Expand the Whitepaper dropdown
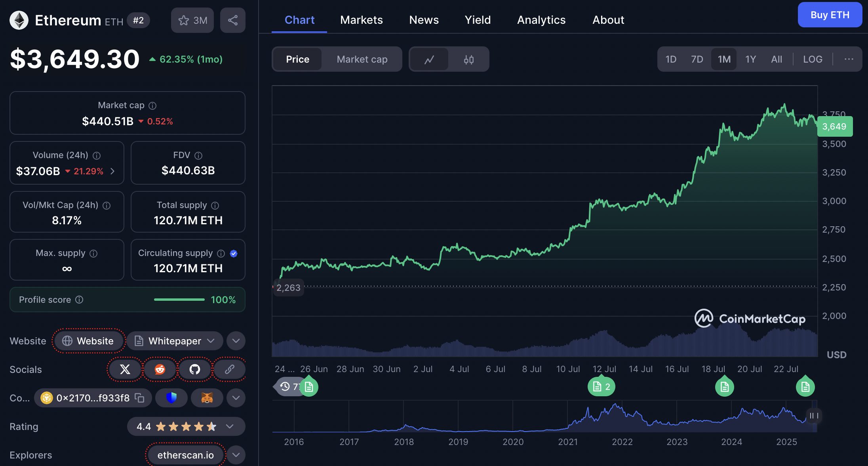The height and width of the screenshot is (466, 868). pyautogui.click(x=175, y=341)
